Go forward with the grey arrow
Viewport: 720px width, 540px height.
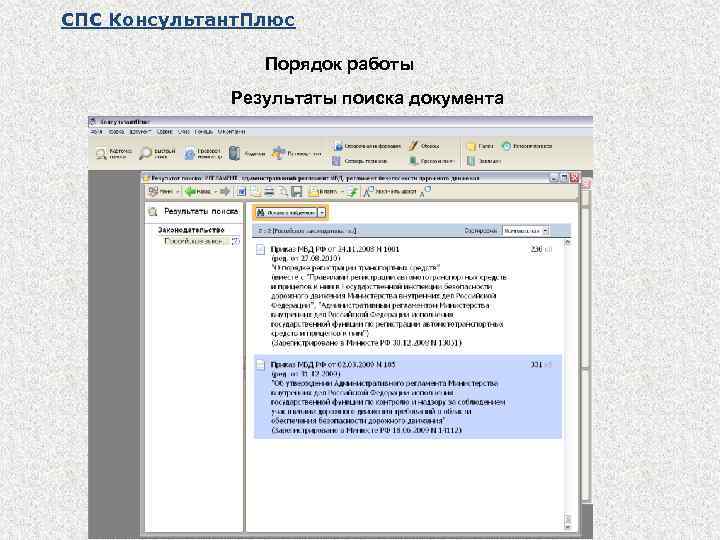click(x=225, y=191)
